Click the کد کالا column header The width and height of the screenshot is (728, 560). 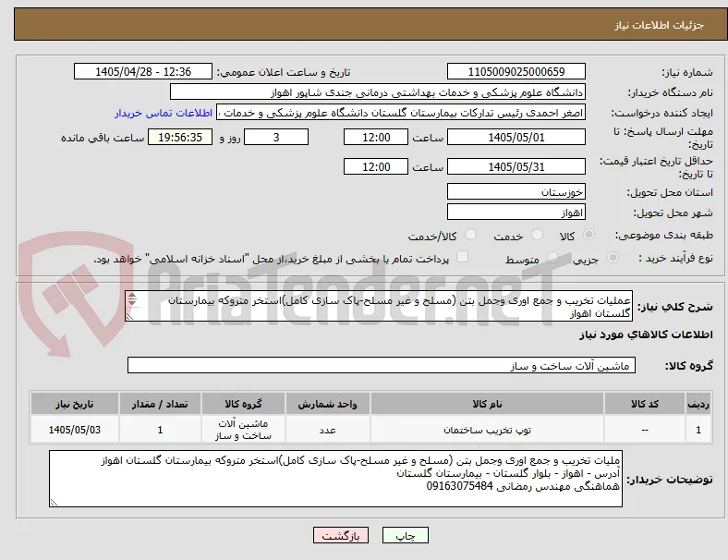[x=645, y=404]
